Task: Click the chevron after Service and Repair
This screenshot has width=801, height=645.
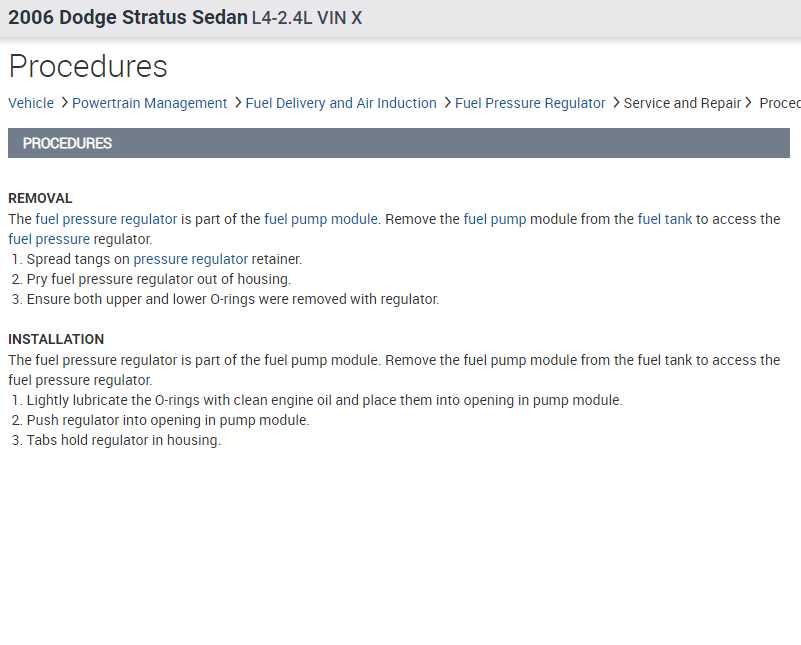Action: 748,103
